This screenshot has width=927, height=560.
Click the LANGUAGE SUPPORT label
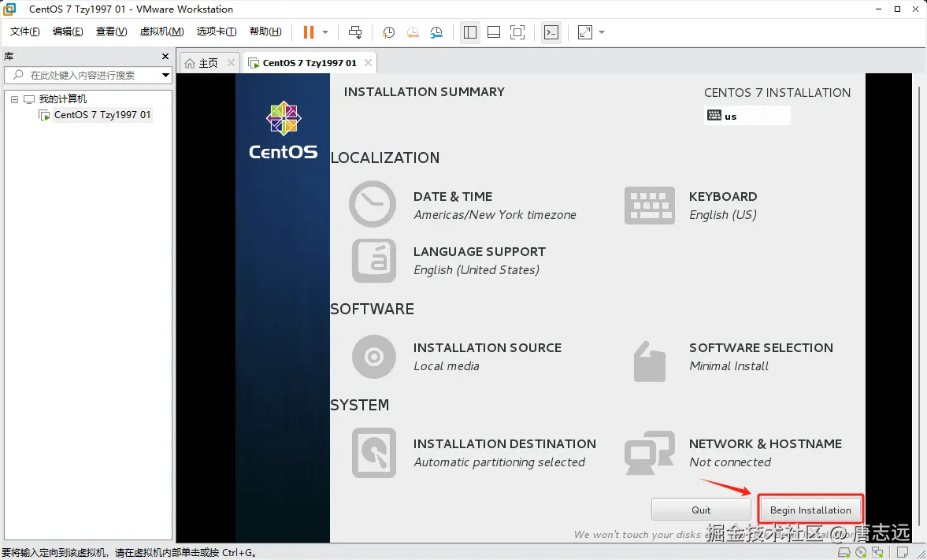(480, 251)
